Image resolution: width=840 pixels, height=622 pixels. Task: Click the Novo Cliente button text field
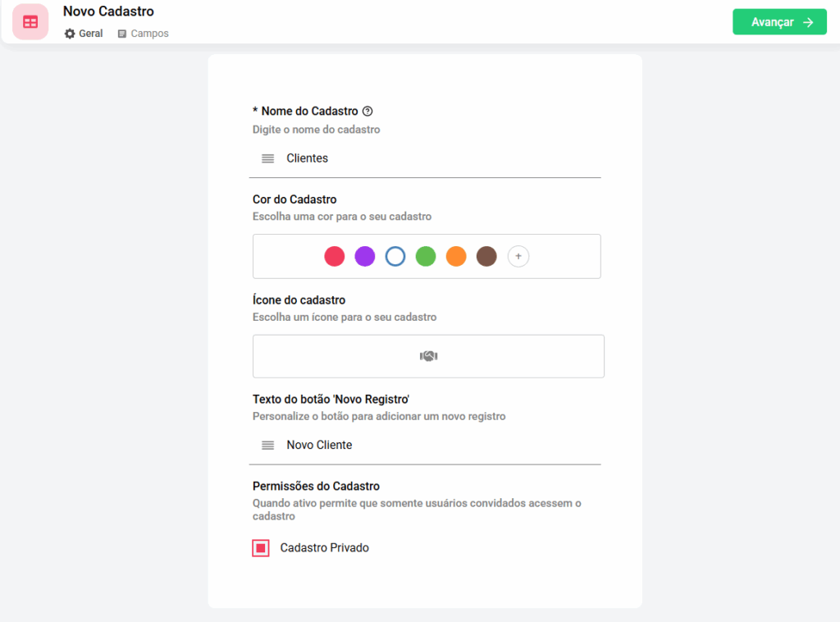tap(435, 445)
